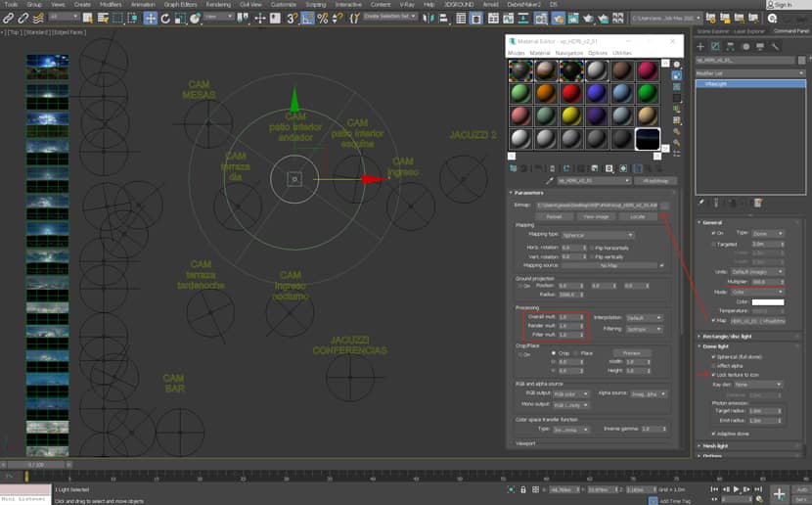
Task: Open the Create tab plus icon
Action: click(700, 47)
